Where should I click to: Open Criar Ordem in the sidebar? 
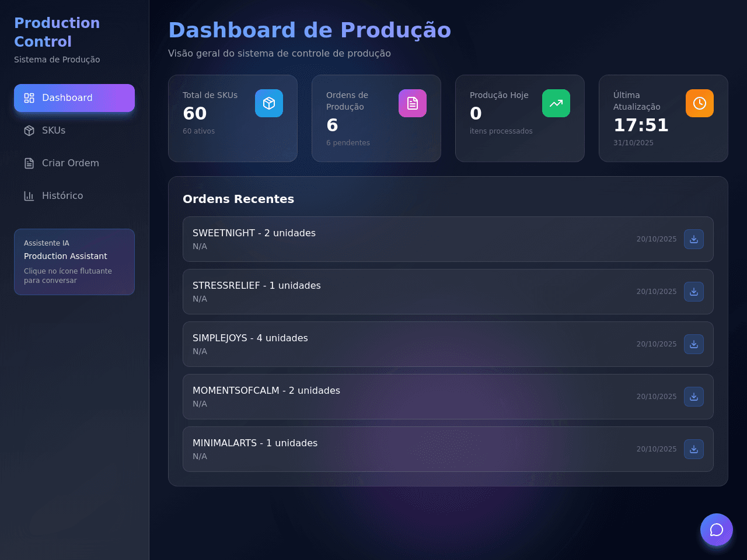point(74,163)
